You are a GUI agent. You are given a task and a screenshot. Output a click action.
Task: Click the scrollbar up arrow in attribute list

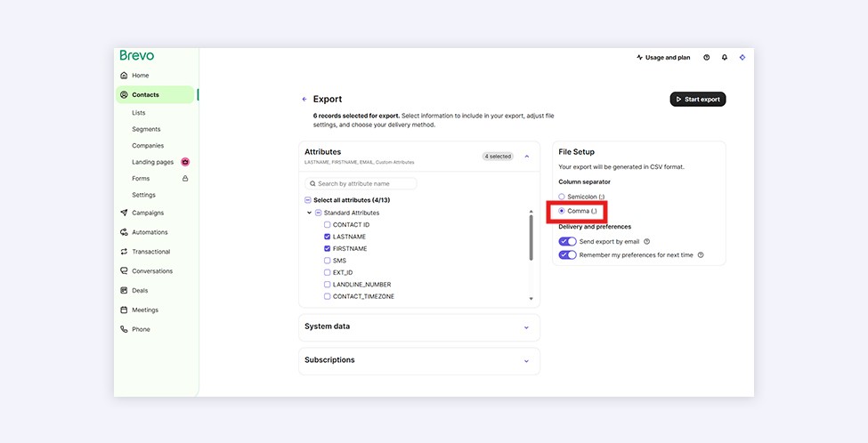pyautogui.click(x=531, y=211)
